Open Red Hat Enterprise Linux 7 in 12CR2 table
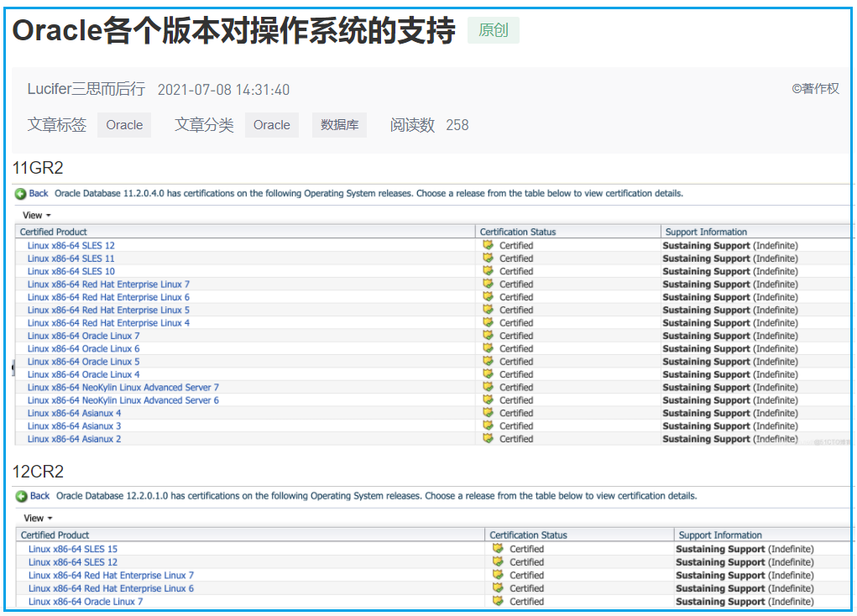Image resolution: width=857 pixels, height=616 pixels. click(112, 575)
